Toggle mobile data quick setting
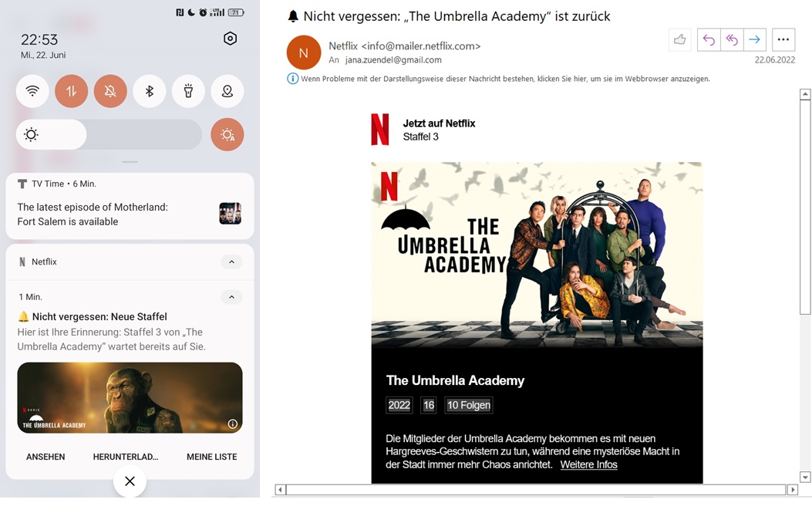The image size is (812, 506). [72, 91]
